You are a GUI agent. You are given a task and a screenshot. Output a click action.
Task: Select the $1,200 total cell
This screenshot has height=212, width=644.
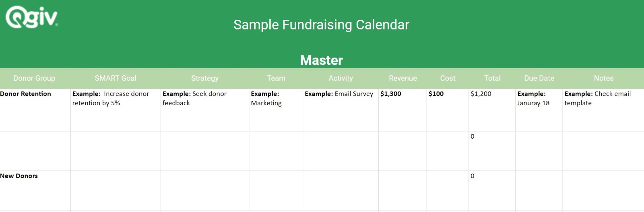click(x=492, y=110)
